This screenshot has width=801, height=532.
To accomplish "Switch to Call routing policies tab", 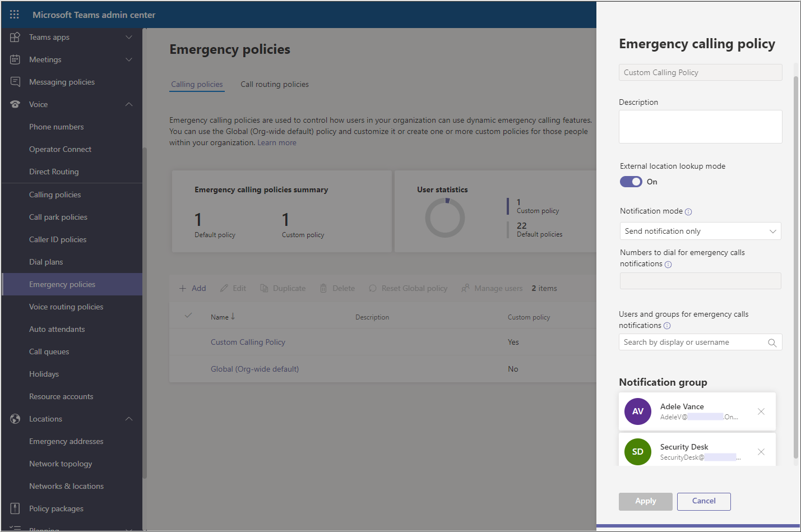I will 275,85.
